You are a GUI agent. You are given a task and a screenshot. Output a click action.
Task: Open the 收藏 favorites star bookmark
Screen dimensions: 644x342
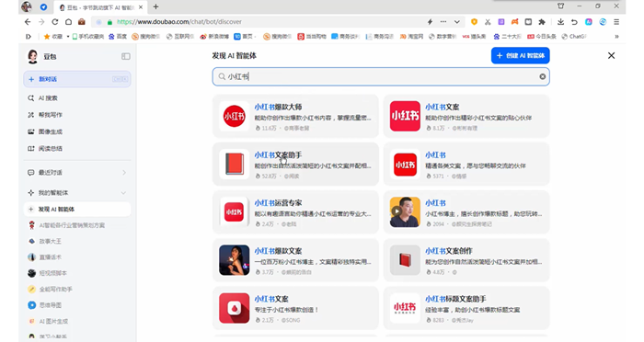[x=53, y=37]
